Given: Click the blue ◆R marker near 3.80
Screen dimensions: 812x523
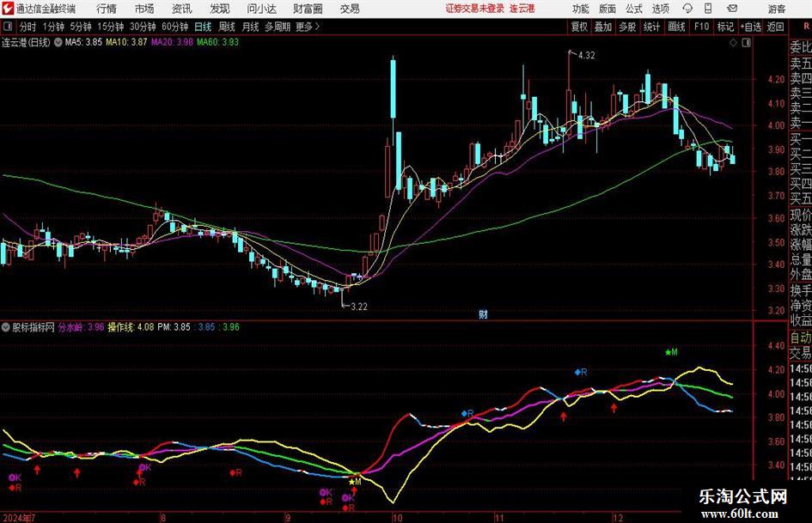Looking at the screenshot, I should pos(467,413).
